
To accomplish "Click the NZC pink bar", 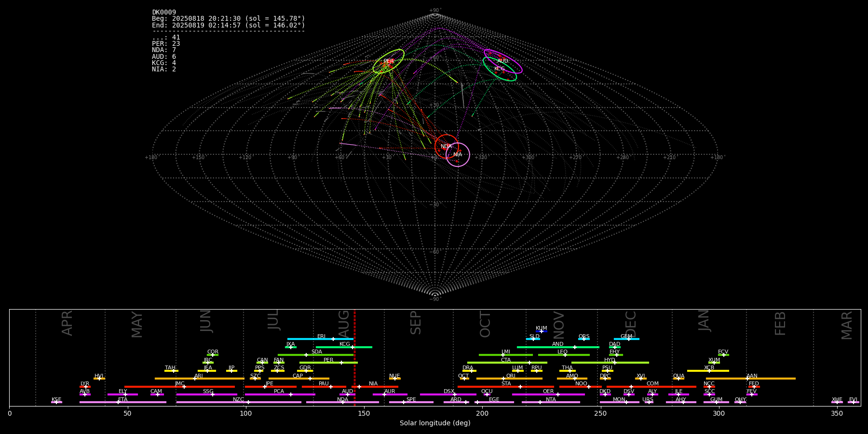I will click(239, 402).
